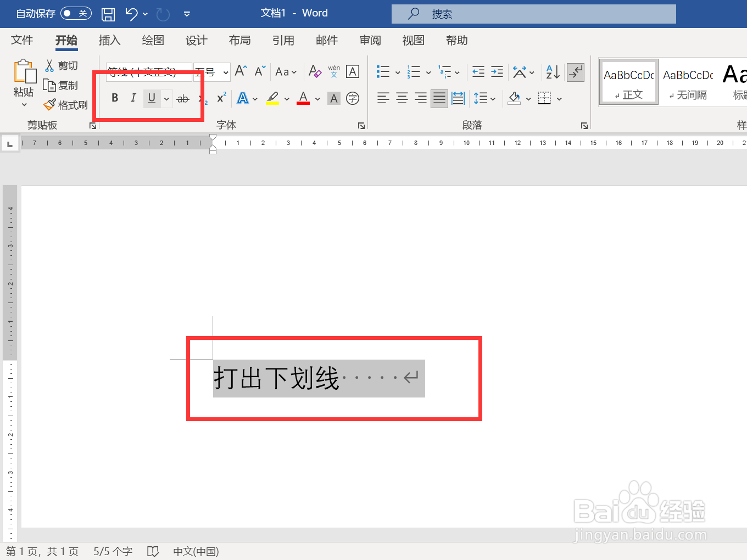Viewport: 747px width, 560px height.
Task: Click the clear formatting icon
Action: tap(315, 71)
